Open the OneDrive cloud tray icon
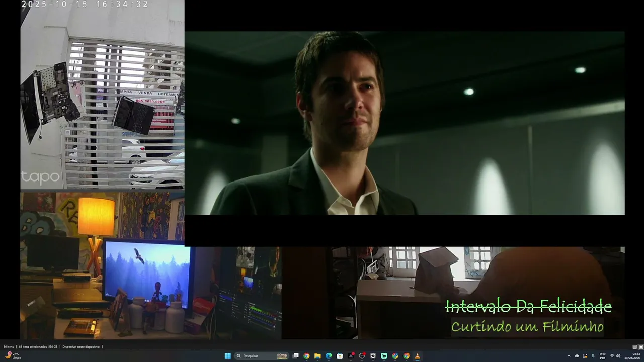Screen dimensions: 644x362 click(577, 356)
